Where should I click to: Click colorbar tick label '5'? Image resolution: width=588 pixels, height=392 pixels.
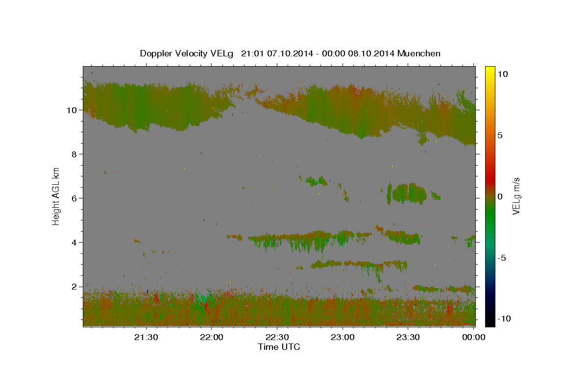coord(500,135)
